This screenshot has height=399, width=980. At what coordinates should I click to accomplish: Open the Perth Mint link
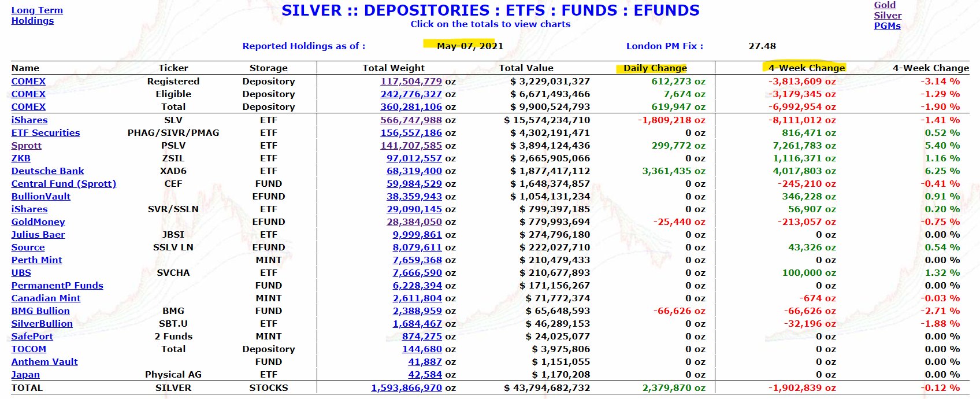pyautogui.click(x=36, y=260)
